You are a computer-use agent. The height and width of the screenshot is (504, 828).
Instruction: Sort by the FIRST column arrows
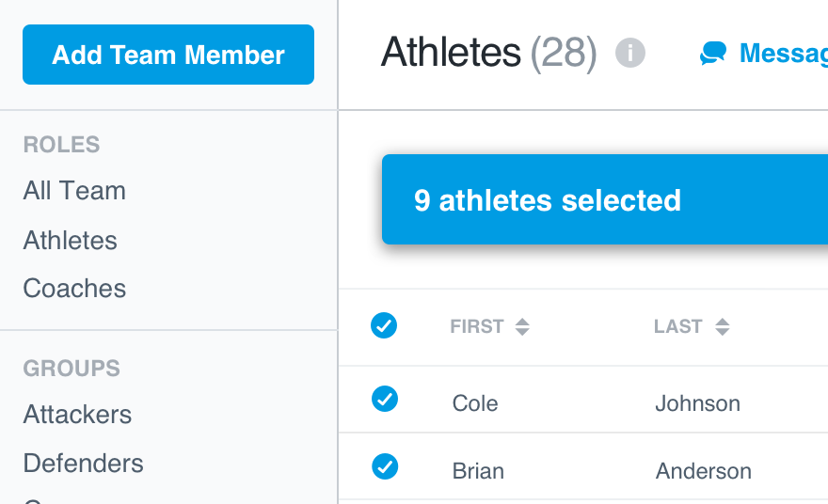click(522, 326)
